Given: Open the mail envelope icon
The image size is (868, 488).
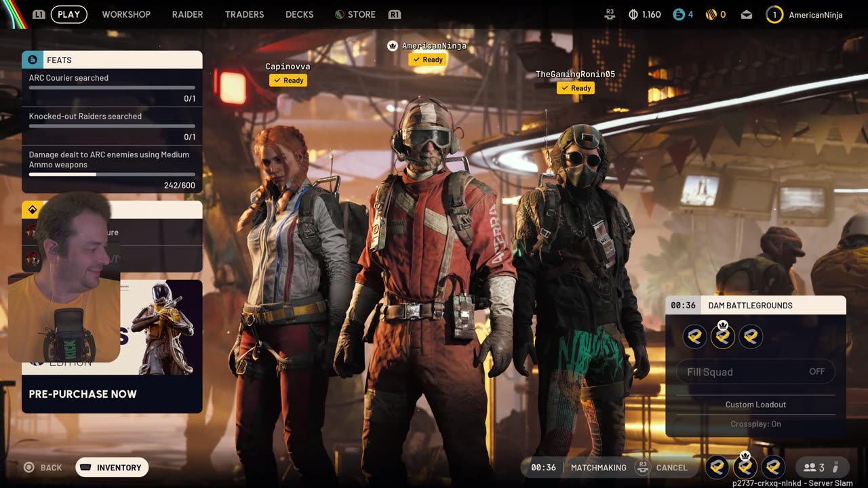Looking at the screenshot, I should coord(747,14).
